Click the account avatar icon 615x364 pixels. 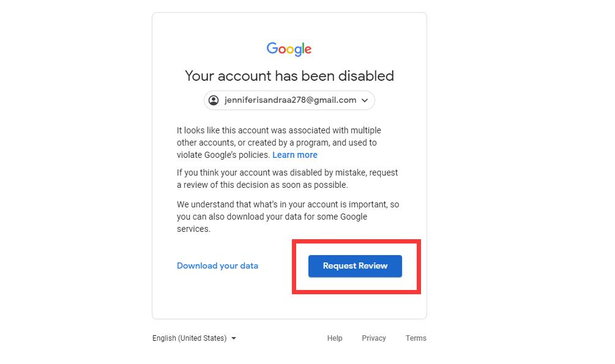214,100
